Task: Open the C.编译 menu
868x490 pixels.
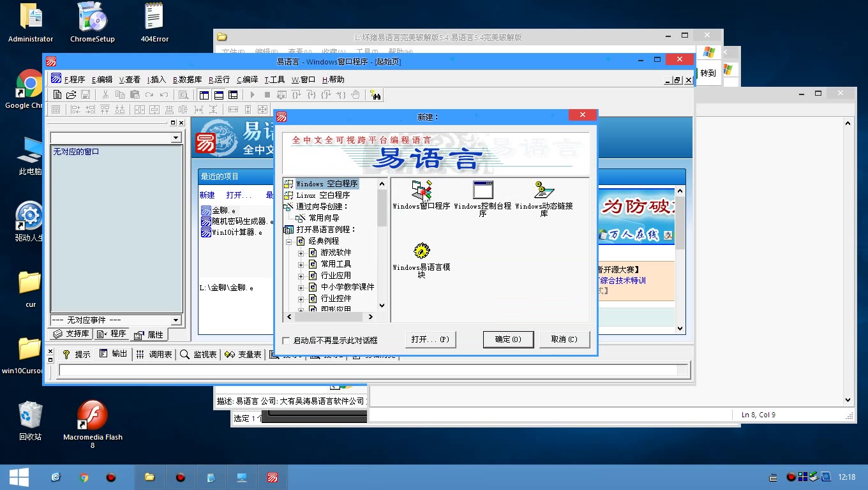Action: click(248, 80)
